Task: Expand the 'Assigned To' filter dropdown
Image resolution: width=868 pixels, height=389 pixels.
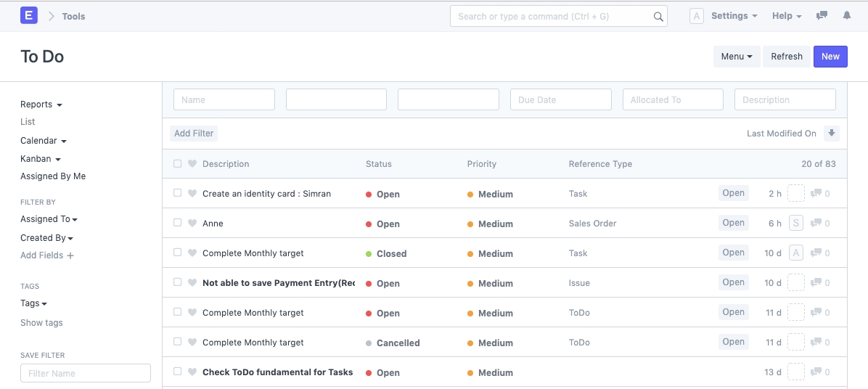Action: click(x=49, y=219)
